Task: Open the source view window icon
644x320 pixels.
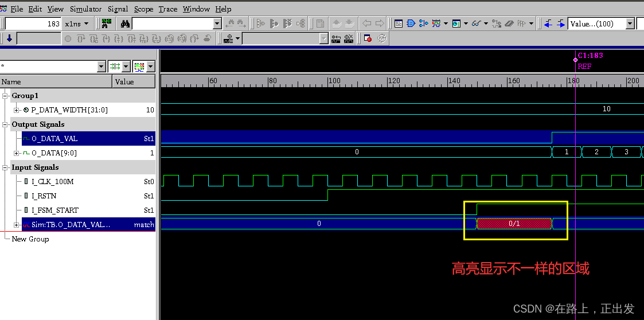Action: pos(399,24)
